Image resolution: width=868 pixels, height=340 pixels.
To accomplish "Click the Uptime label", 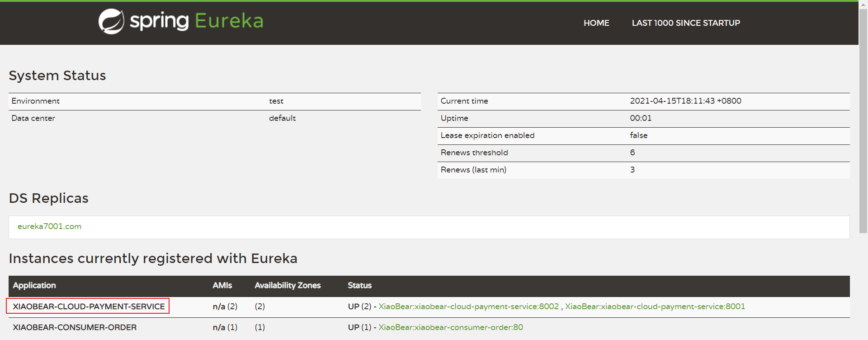I will (x=454, y=118).
